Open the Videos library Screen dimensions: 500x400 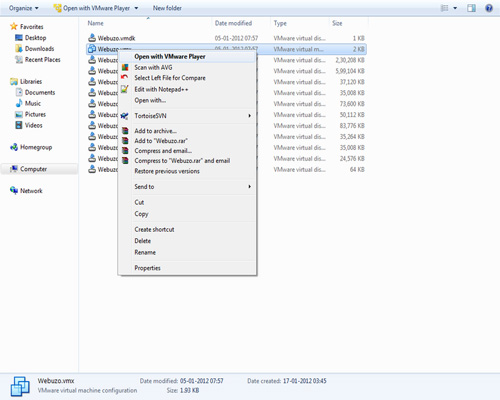(x=29, y=125)
